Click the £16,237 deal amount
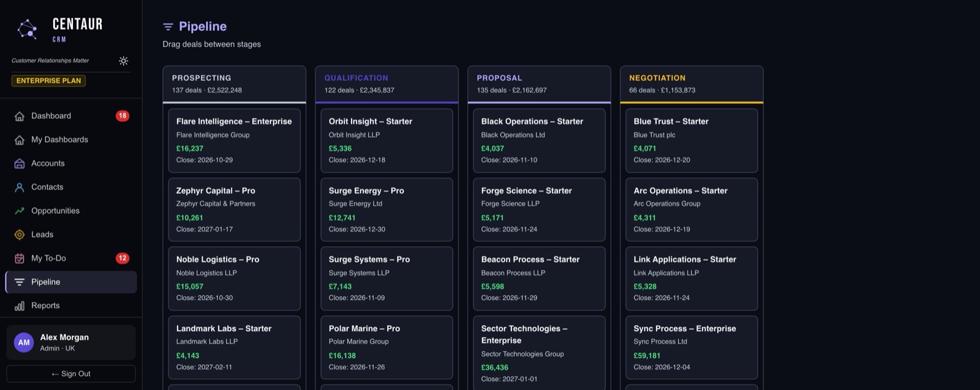980x390 pixels. tap(190, 149)
